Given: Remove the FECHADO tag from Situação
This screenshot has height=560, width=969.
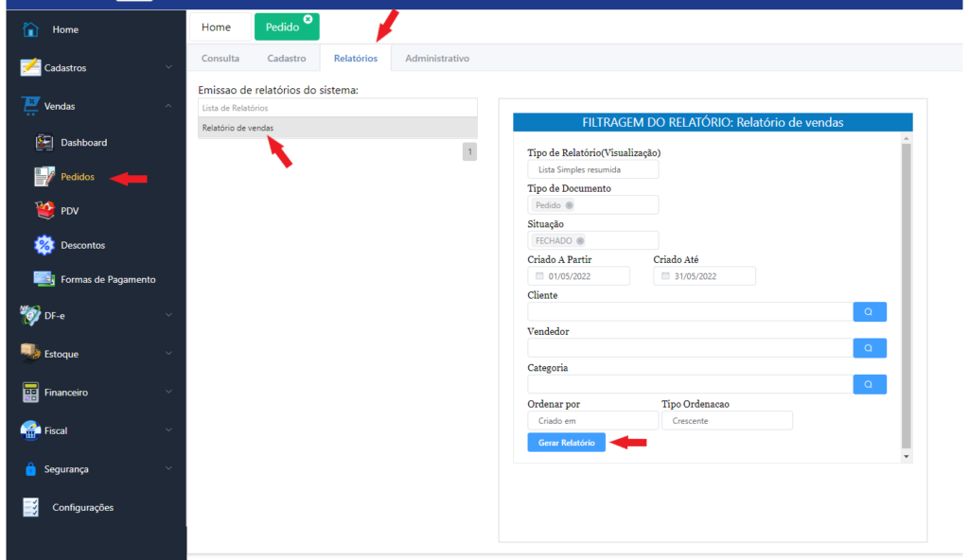Looking at the screenshot, I should [580, 241].
